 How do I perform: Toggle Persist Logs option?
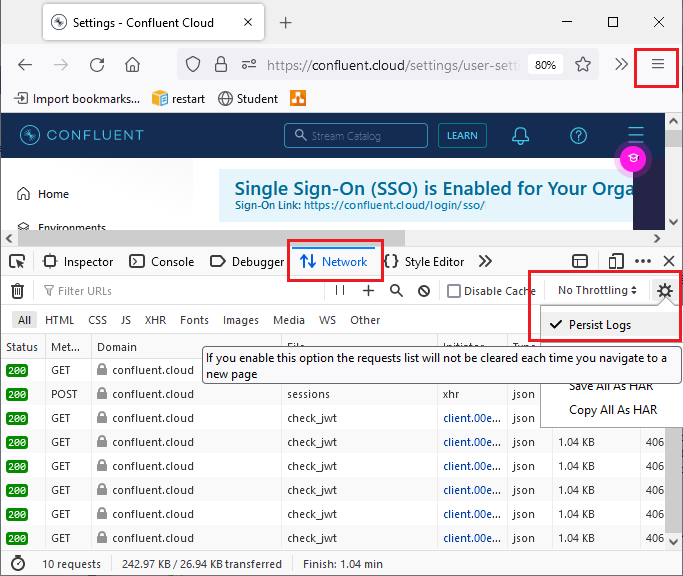point(609,325)
